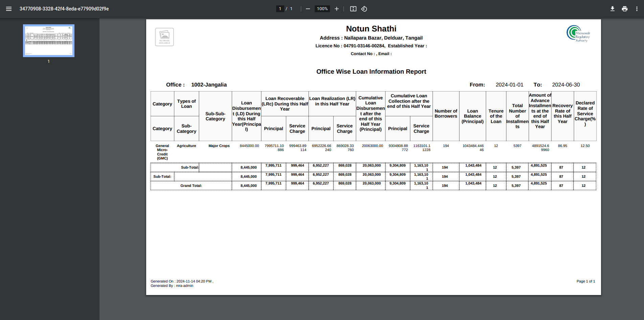Click the no image available placeholder
Image resolution: width=644 pixels, height=320 pixels.
point(164,37)
